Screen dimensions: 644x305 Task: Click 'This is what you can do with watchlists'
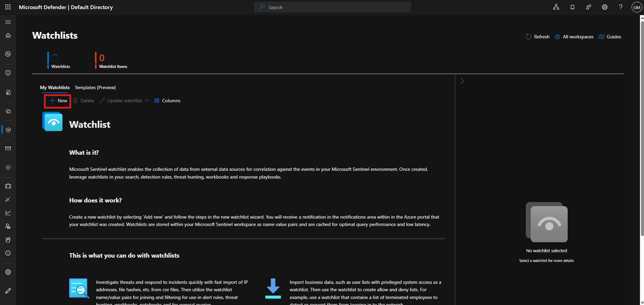click(x=124, y=256)
